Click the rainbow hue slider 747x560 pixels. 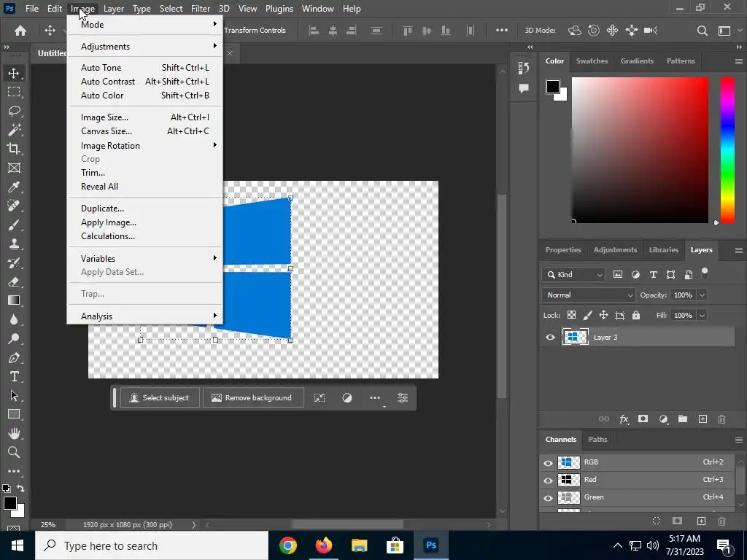tap(727, 150)
